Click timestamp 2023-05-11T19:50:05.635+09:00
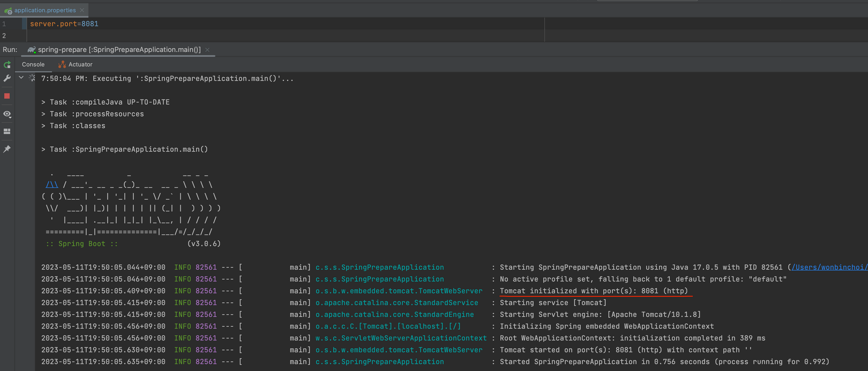Screen dimensions: 868x371 click(x=103, y=361)
